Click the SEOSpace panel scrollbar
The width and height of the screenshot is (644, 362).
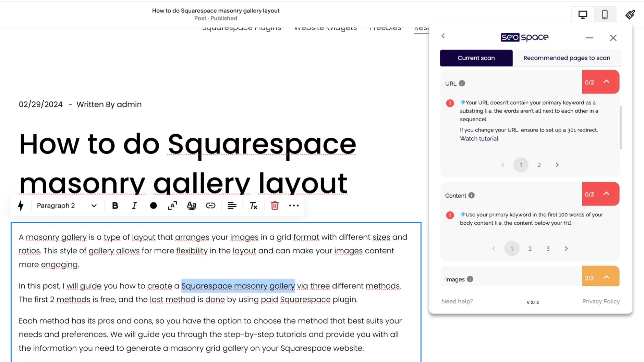point(621,127)
